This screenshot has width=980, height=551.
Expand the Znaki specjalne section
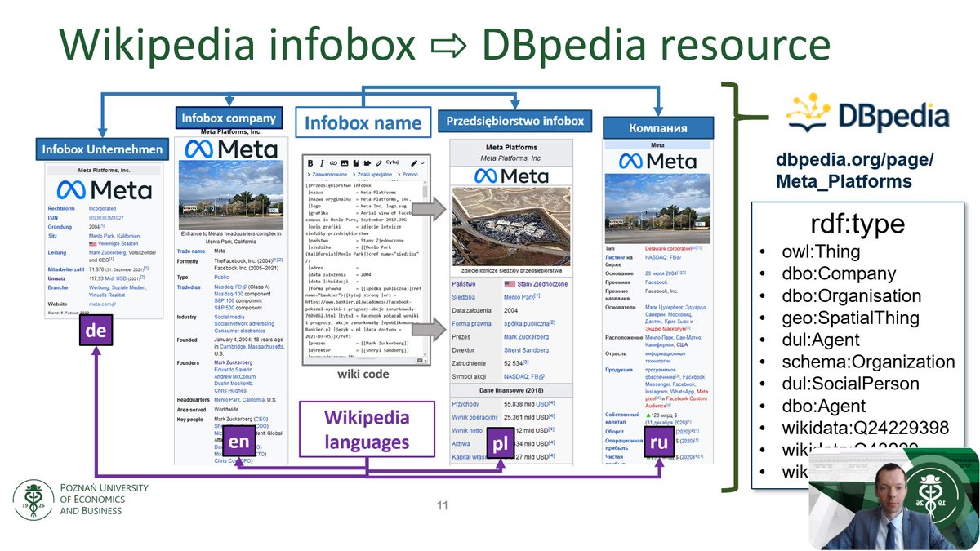tap(372, 175)
